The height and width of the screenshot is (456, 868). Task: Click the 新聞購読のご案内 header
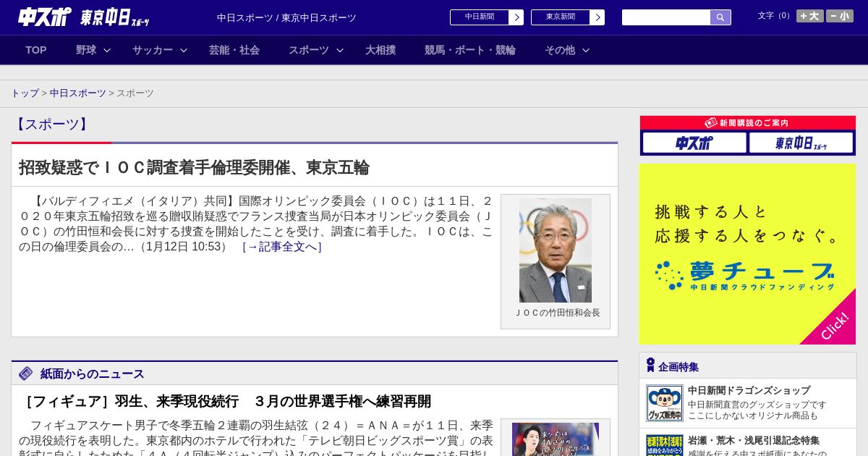coord(747,123)
